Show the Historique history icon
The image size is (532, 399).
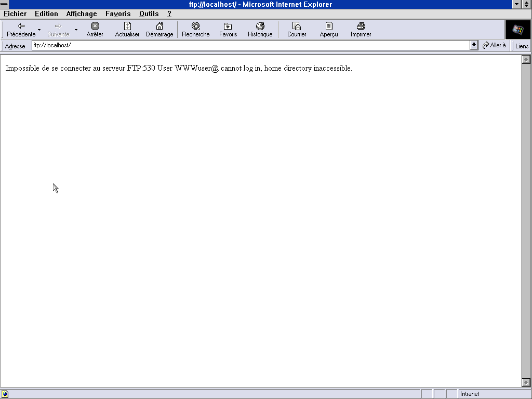click(260, 26)
